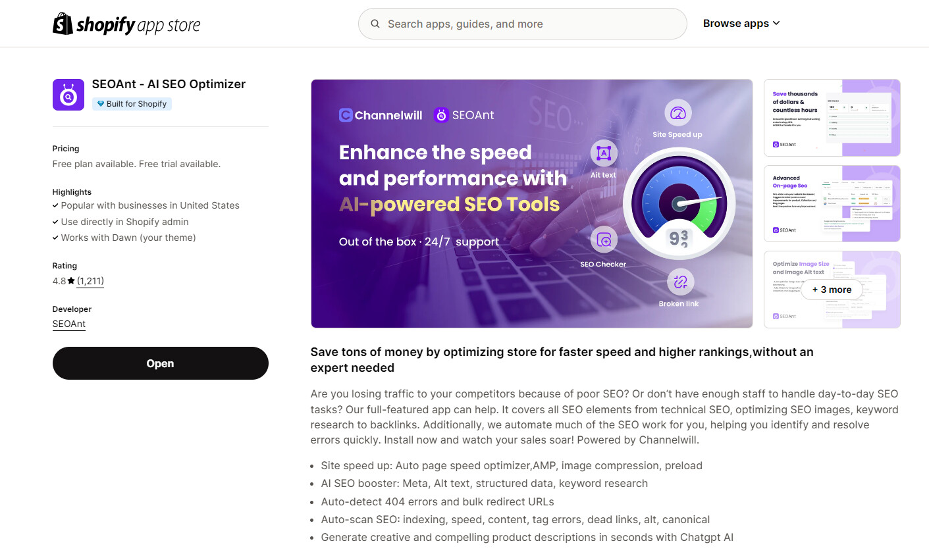Click the Built for Shopify diamond icon

(x=101, y=104)
